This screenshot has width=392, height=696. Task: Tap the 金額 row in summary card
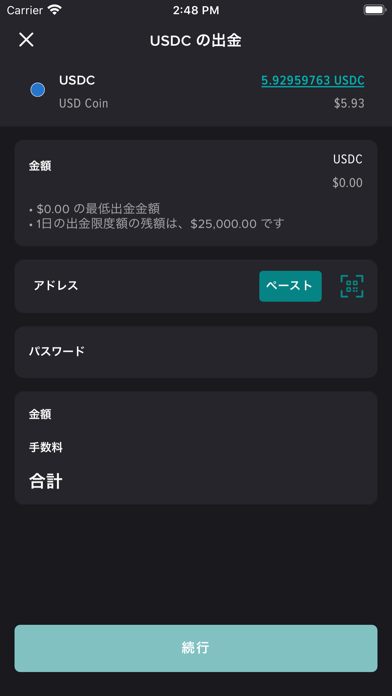(196, 415)
